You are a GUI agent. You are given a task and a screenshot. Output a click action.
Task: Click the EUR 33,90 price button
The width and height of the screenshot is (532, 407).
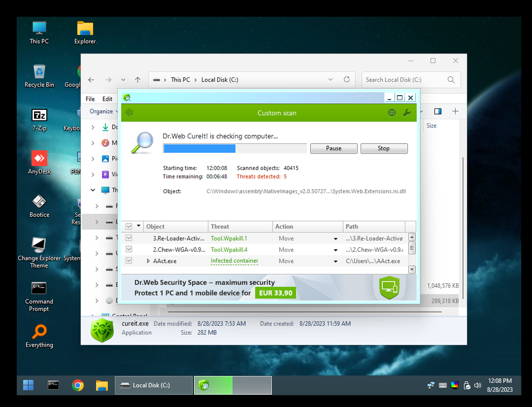click(x=275, y=293)
